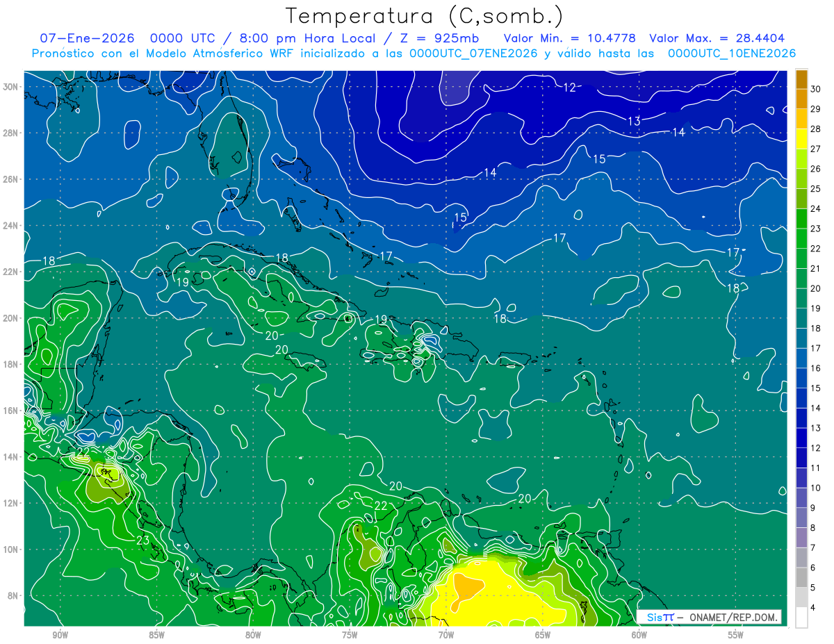Click the longitude axis label "65W"
834x644 pixels.
click(543, 635)
